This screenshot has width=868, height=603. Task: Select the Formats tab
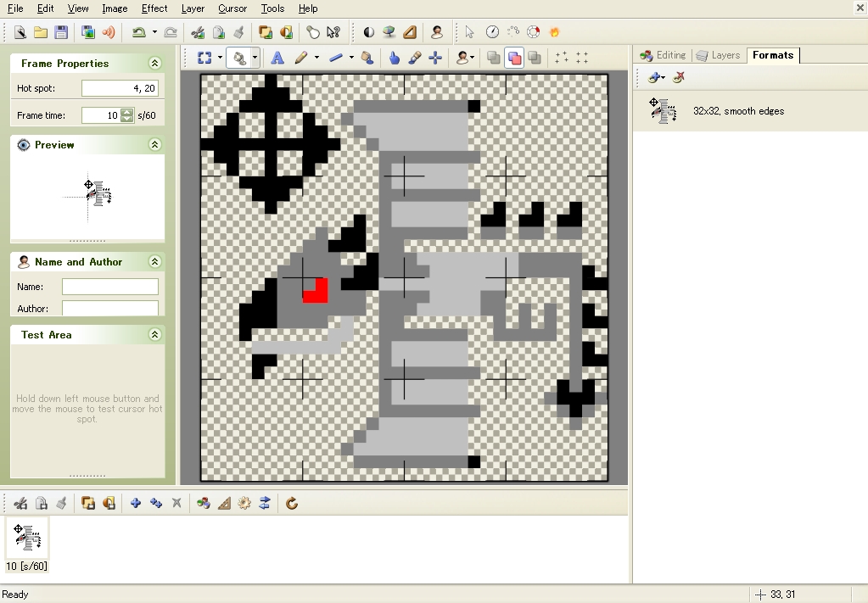(x=773, y=55)
